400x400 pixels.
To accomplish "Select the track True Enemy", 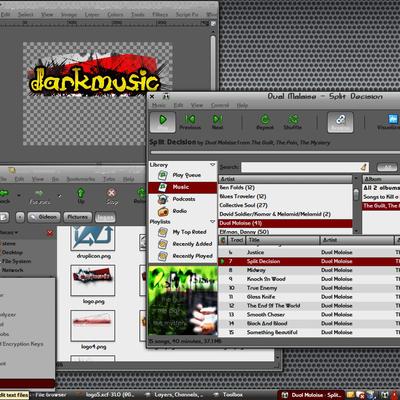I will pos(309,288).
